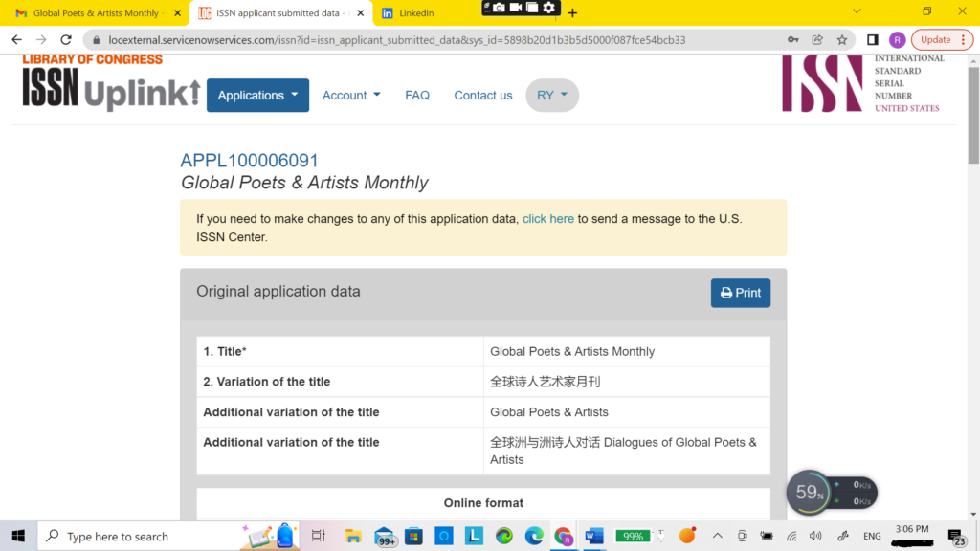The image size is (980, 551).
Task: Expand the RY user menu
Action: click(x=552, y=96)
